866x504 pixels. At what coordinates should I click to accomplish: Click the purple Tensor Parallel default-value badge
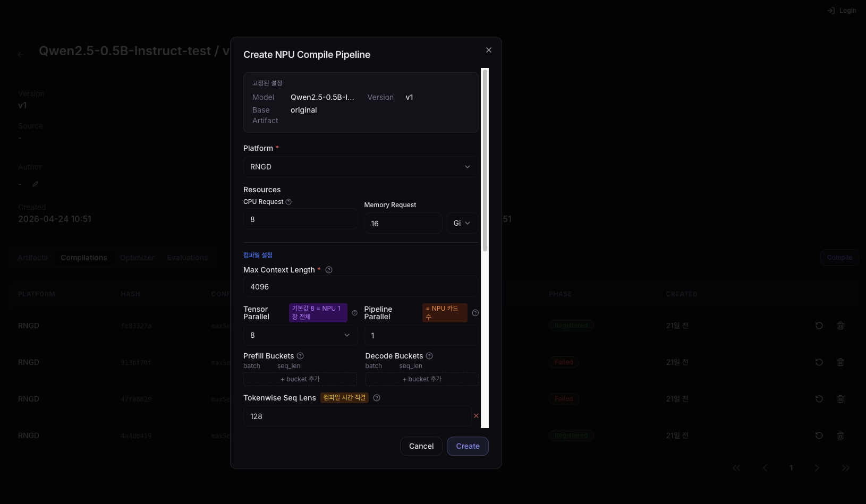coord(318,313)
